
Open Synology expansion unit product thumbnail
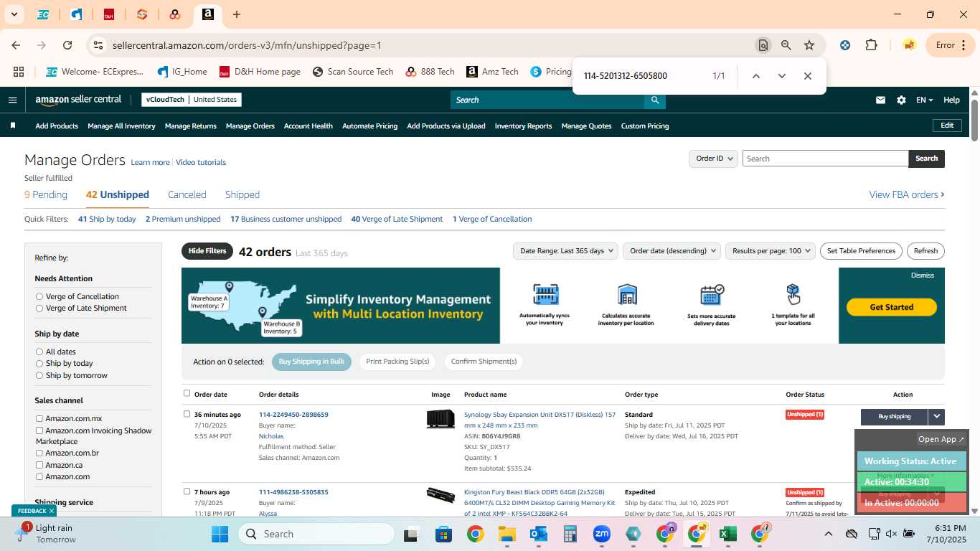tap(440, 419)
